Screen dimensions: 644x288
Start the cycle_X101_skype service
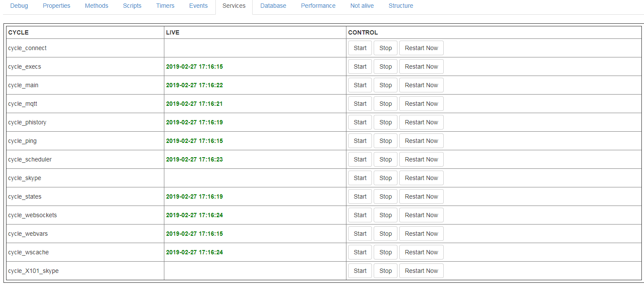(360, 271)
